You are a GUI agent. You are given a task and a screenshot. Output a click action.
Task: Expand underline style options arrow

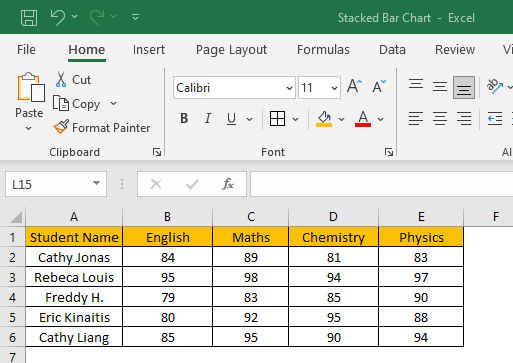point(250,119)
